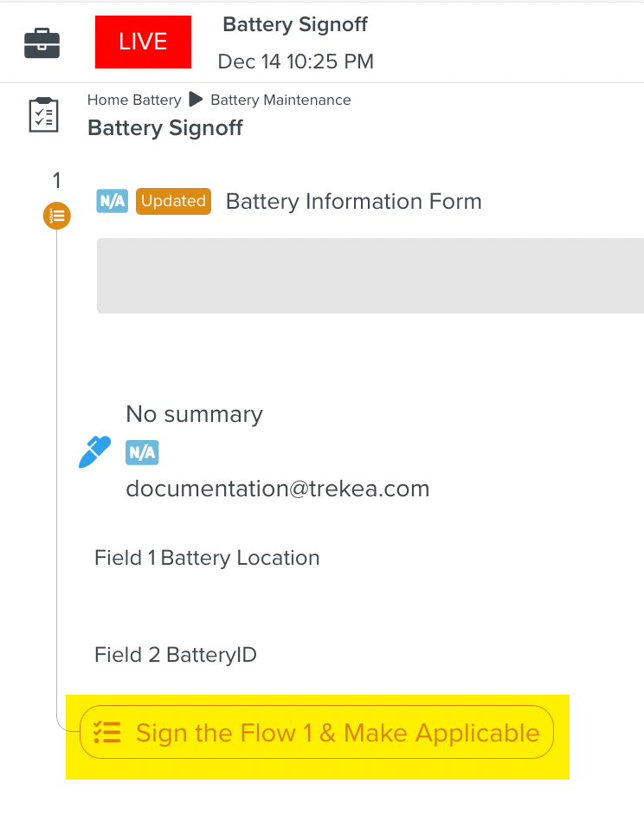This screenshot has width=644, height=816.
Task: Go to the Battery Maintenance breadcrumb
Action: coord(280,100)
